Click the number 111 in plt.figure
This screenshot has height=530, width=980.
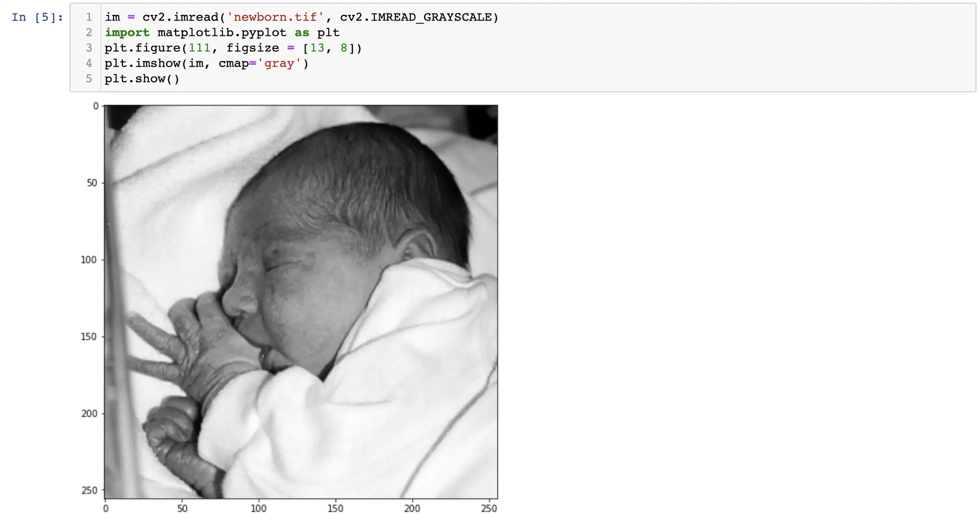pyautogui.click(x=200, y=48)
